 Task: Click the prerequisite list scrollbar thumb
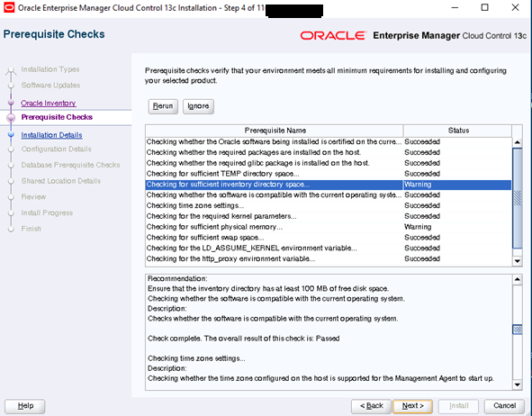[517, 198]
